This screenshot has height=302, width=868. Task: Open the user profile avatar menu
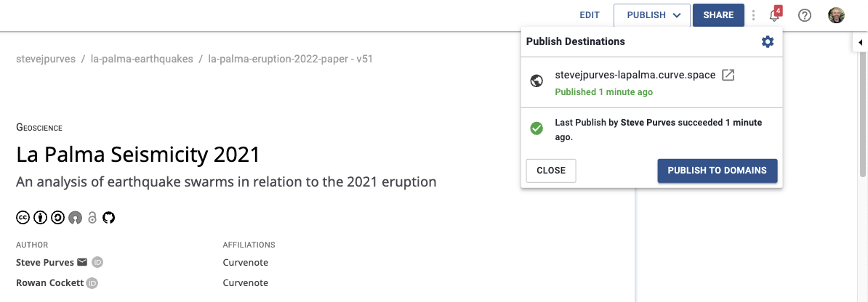[836, 15]
